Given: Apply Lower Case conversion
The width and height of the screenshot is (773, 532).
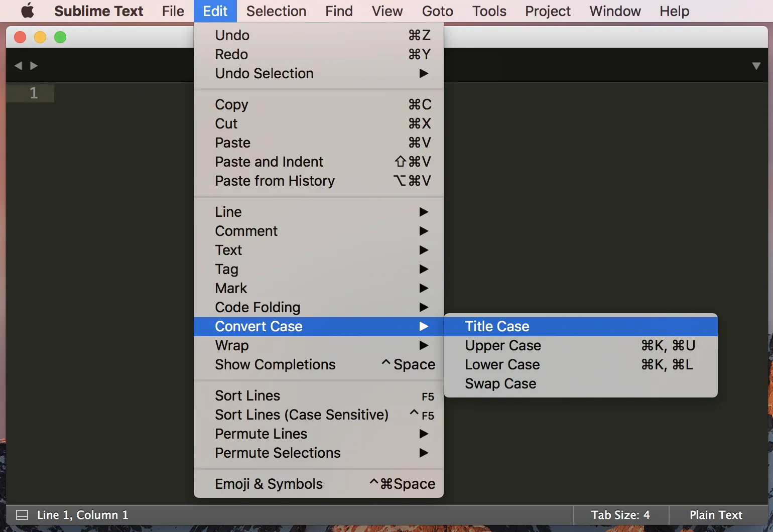Looking at the screenshot, I should tap(581, 364).
